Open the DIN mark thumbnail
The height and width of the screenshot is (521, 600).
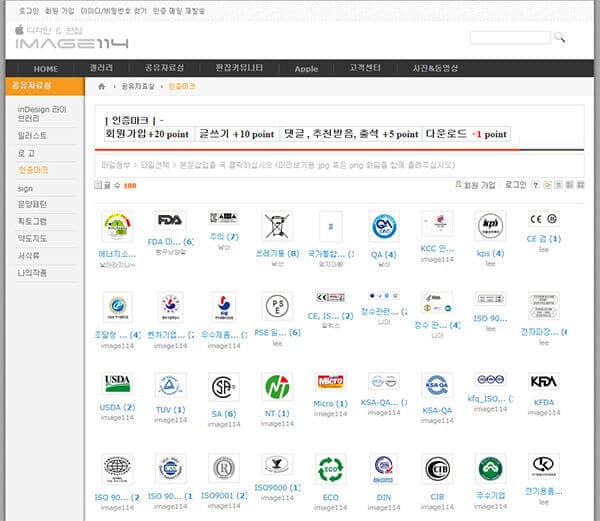[384, 469]
